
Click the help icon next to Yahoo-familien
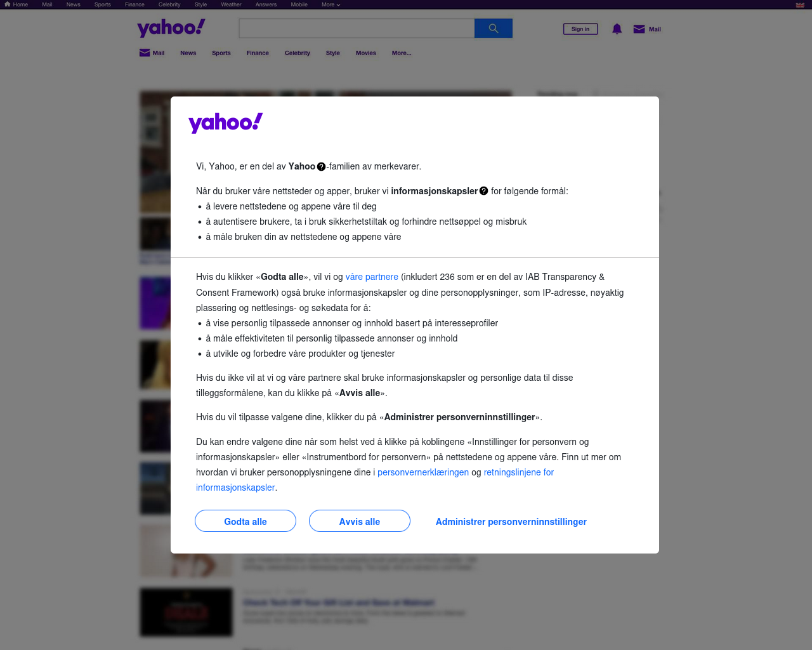321,167
